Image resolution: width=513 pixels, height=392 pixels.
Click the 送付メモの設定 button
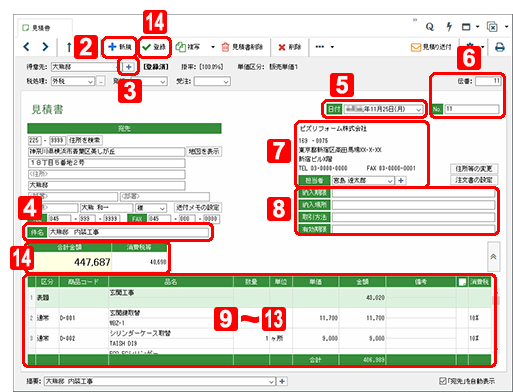[x=198, y=207]
